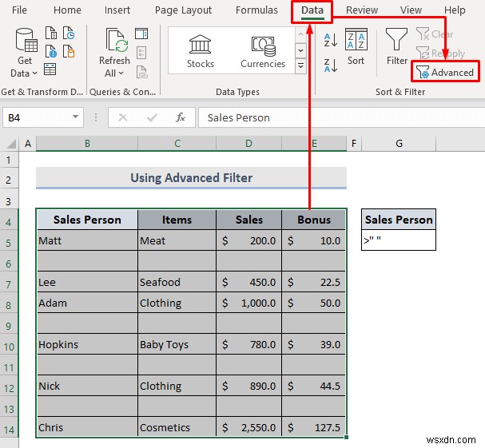Click criteria 'Sales Person' cell in column G

(x=399, y=220)
